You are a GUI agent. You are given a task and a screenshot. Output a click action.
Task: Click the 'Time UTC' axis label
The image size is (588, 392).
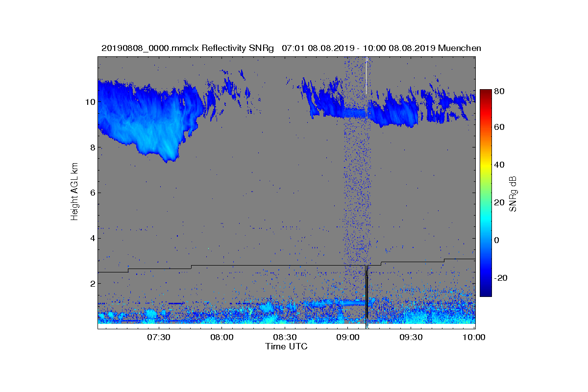(287, 346)
